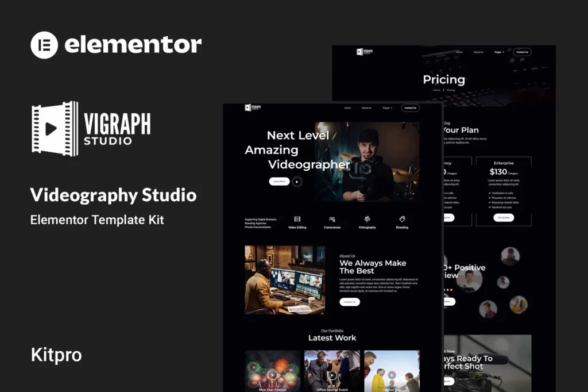Click the star rating under the review

[447, 290]
